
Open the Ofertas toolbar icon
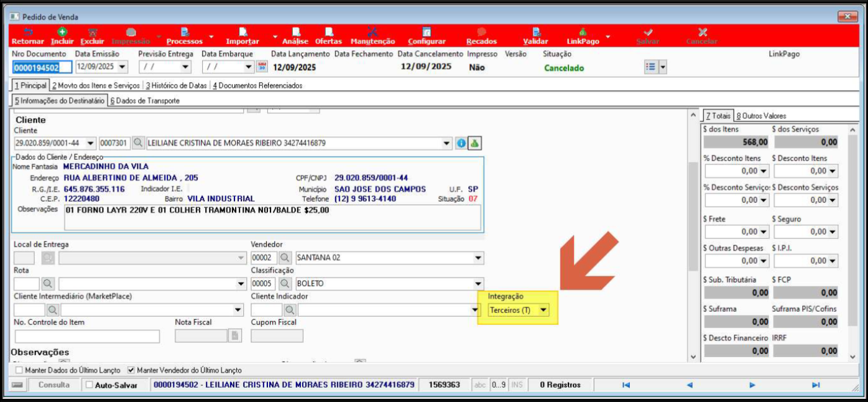[328, 32]
